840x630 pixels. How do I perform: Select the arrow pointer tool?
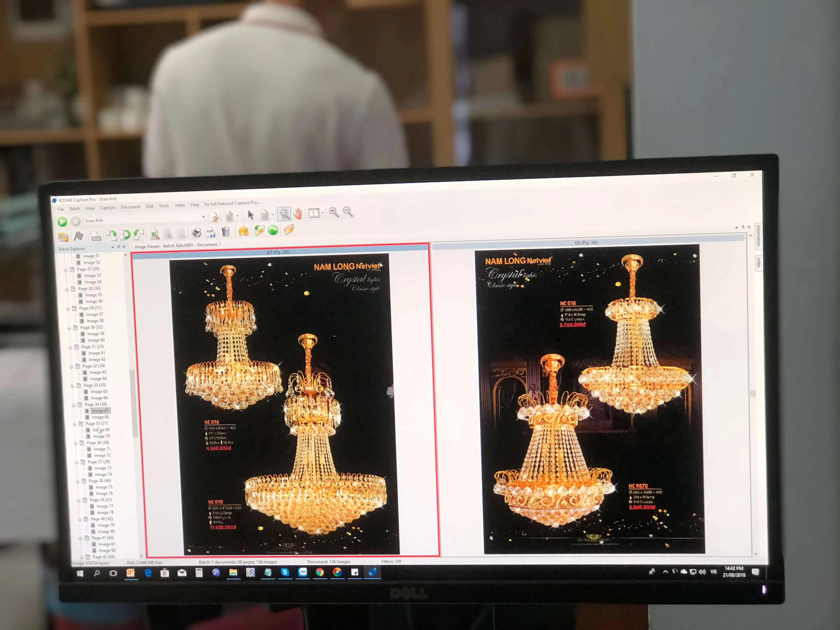250,215
